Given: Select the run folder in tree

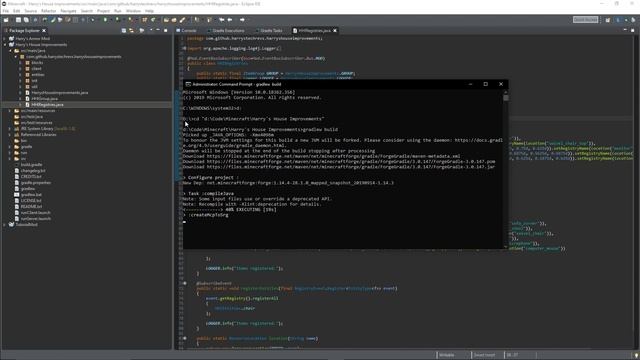Looking at the screenshot, I should [24, 153].
